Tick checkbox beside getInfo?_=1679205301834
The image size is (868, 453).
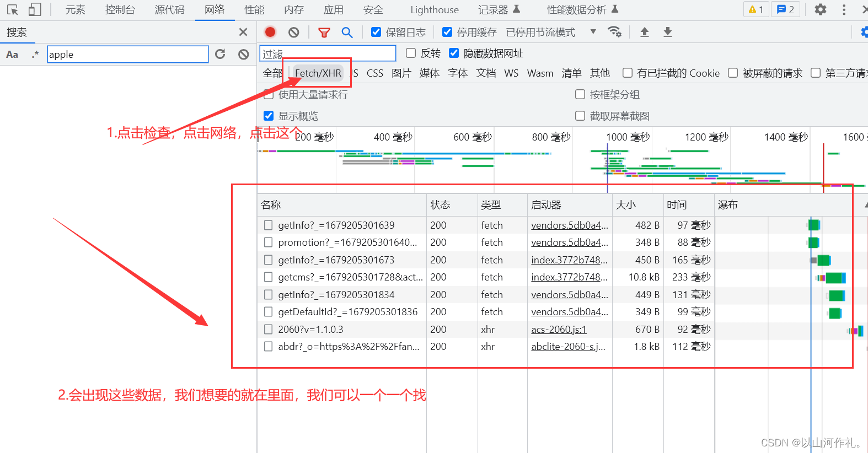pyautogui.click(x=268, y=295)
